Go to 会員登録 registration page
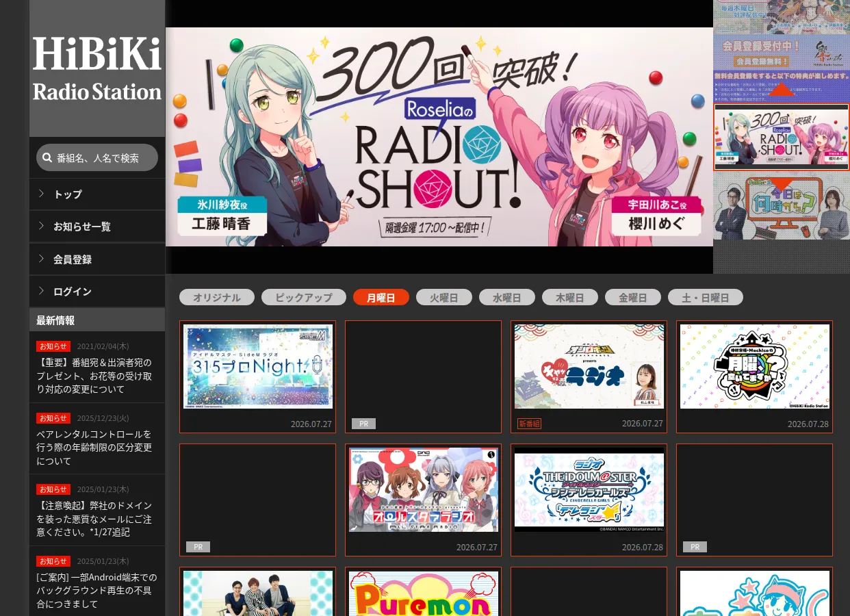Image resolution: width=850 pixels, height=616 pixels. coord(97,259)
